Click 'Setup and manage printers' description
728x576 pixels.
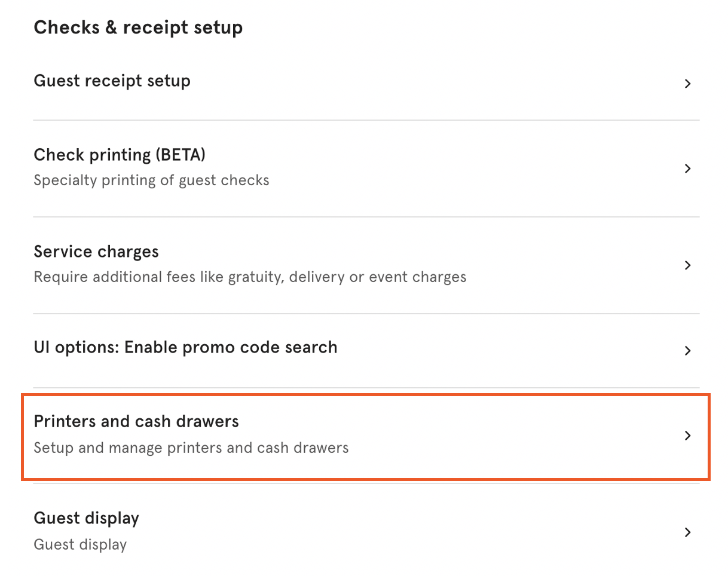click(x=191, y=447)
